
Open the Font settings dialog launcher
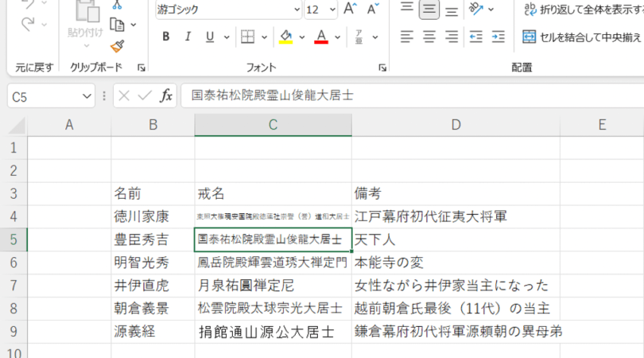382,68
